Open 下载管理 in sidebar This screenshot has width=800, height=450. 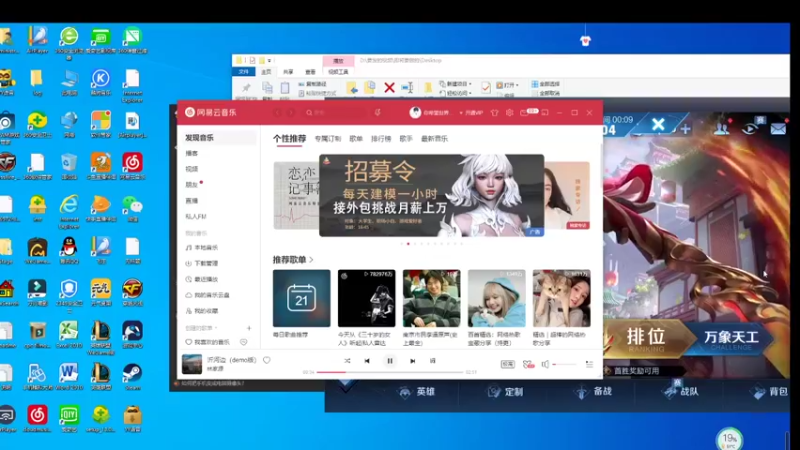coord(202,263)
